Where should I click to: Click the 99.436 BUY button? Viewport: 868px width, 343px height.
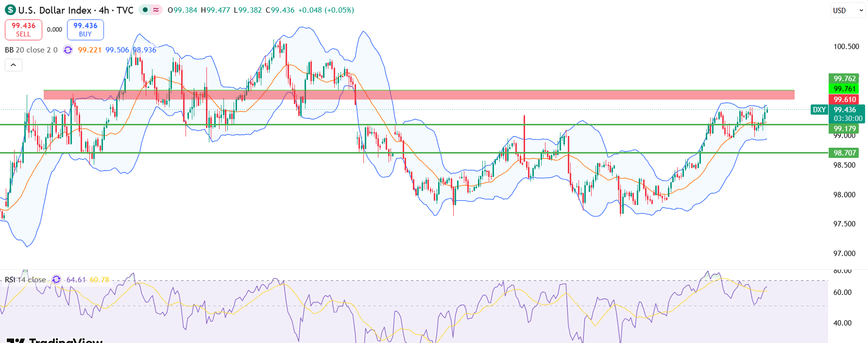85,30
